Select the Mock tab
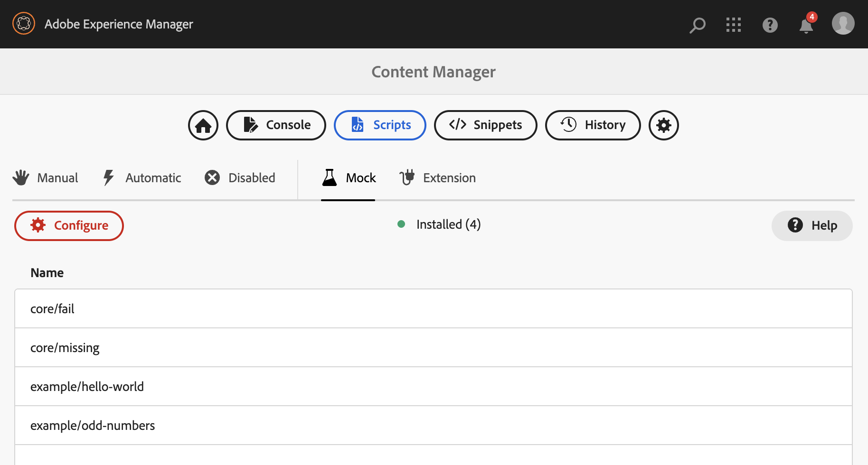 pos(349,178)
